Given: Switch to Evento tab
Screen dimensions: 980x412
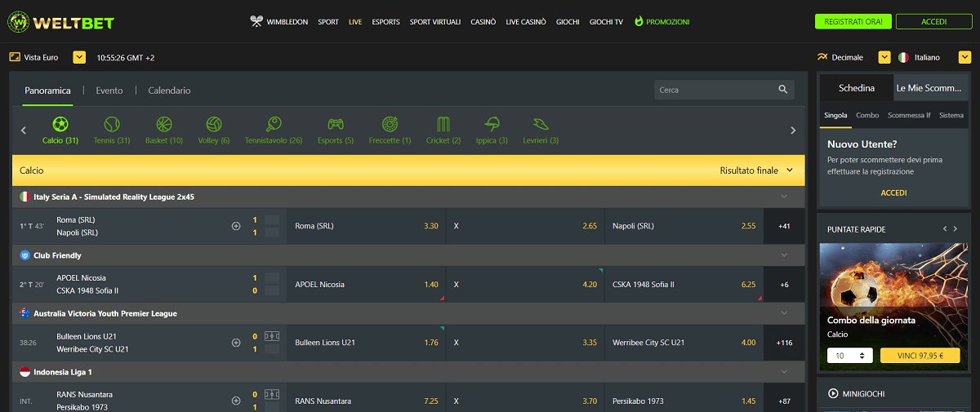Looking at the screenshot, I should pyautogui.click(x=109, y=91).
